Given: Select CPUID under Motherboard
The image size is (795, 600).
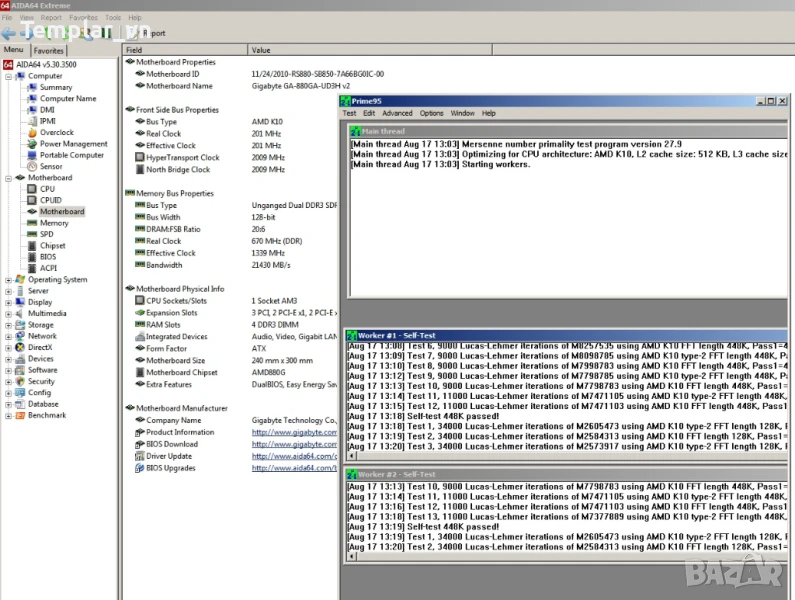Looking at the screenshot, I should 50,200.
